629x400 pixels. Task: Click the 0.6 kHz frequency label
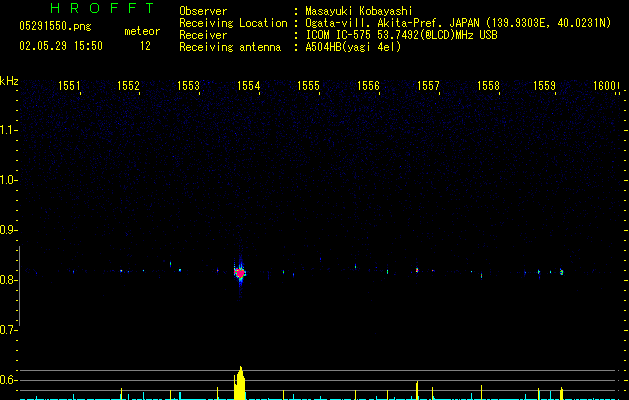tap(8, 380)
